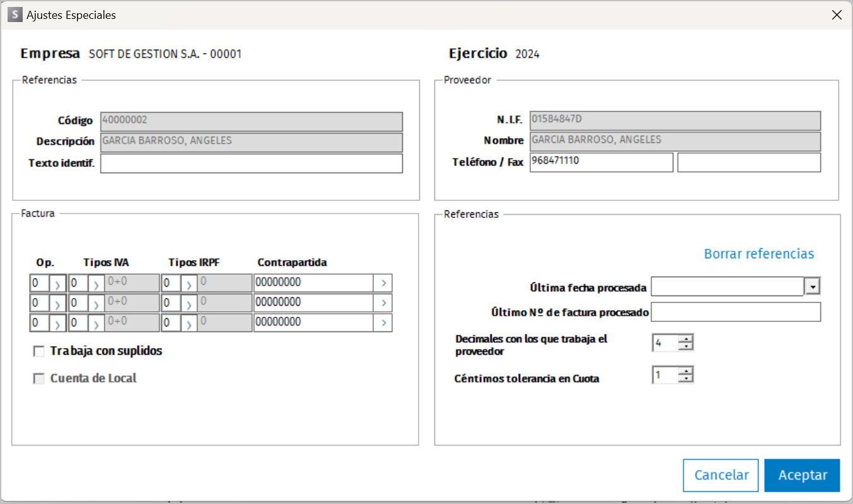Open Tipos IRPF lookup arrow in third row
Image resolution: width=853 pixels, height=504 pixels.
pos(189,323)
